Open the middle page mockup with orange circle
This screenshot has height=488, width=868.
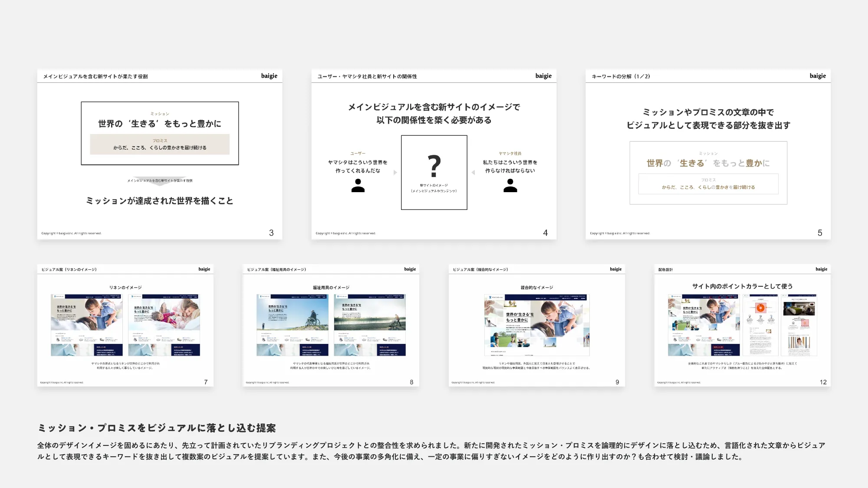(x=760, y=325)
